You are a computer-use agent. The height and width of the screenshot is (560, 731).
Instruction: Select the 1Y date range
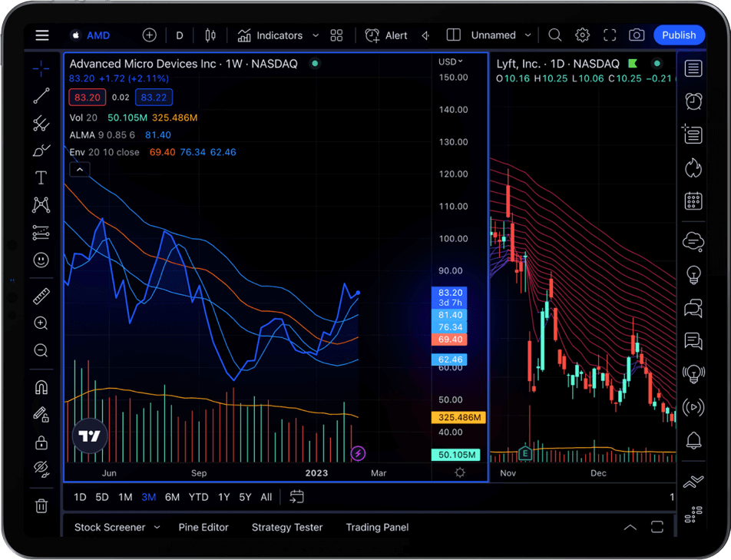[223, 498]
